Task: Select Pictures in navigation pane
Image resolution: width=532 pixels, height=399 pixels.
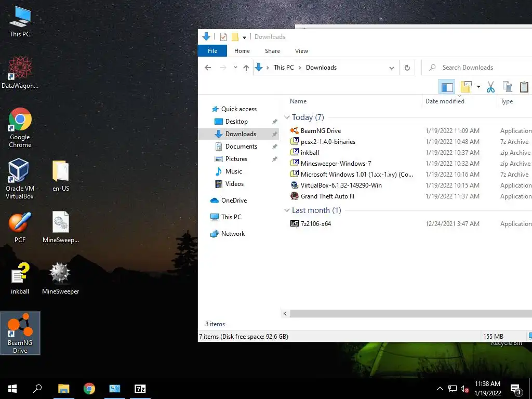Action: tap(236, 159)
